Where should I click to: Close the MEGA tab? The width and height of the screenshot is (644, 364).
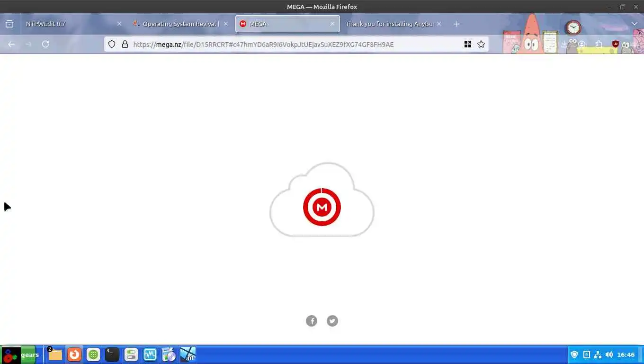(332, 24)
